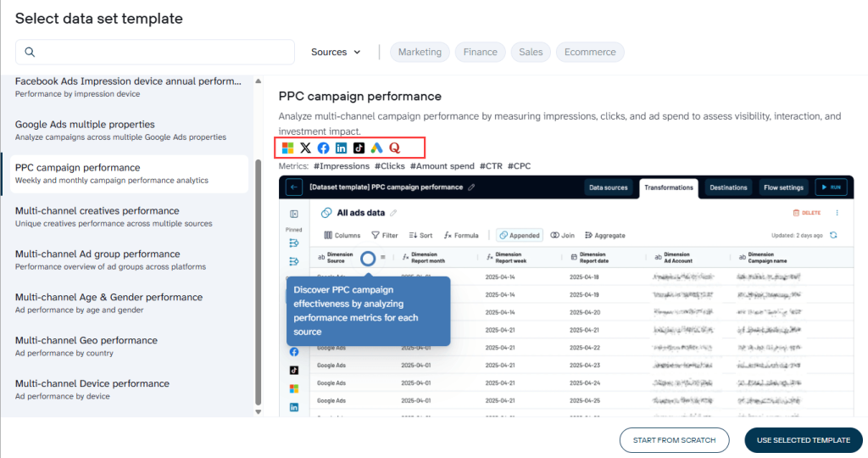Switch to the Transformations tab
Image resolution: width=868 pixels, height=458 pixels.
tap(668, 187)
